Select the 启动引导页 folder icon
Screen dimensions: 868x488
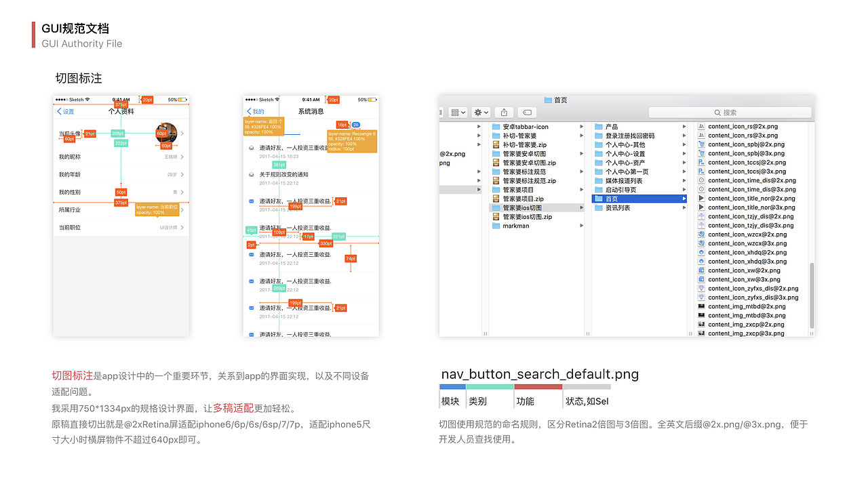pos(598,190)
